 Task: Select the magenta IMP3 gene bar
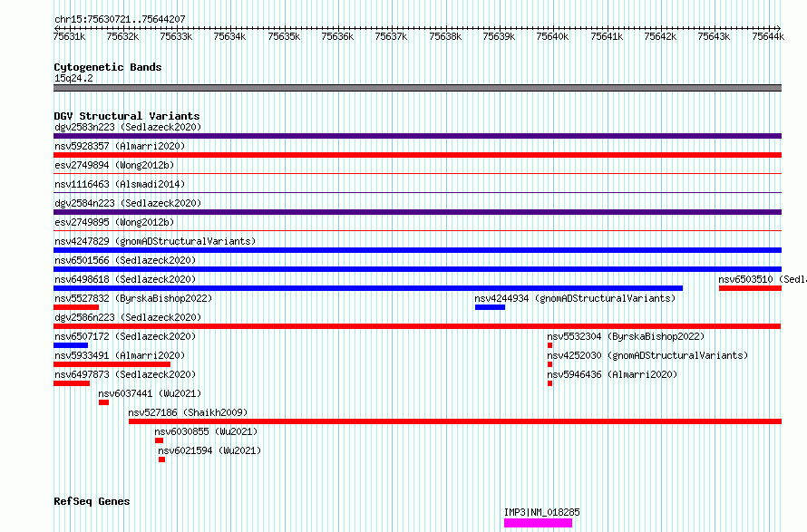(x=538, y=523)
